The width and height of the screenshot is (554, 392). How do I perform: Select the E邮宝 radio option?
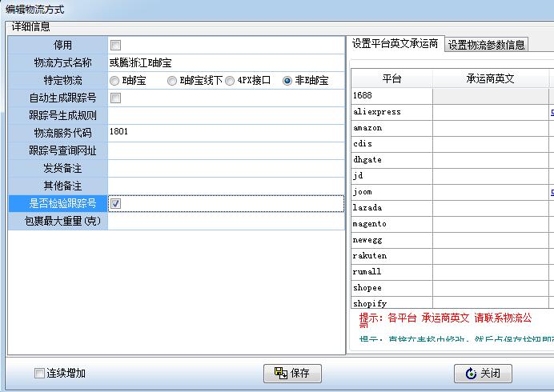click(114, 81)
